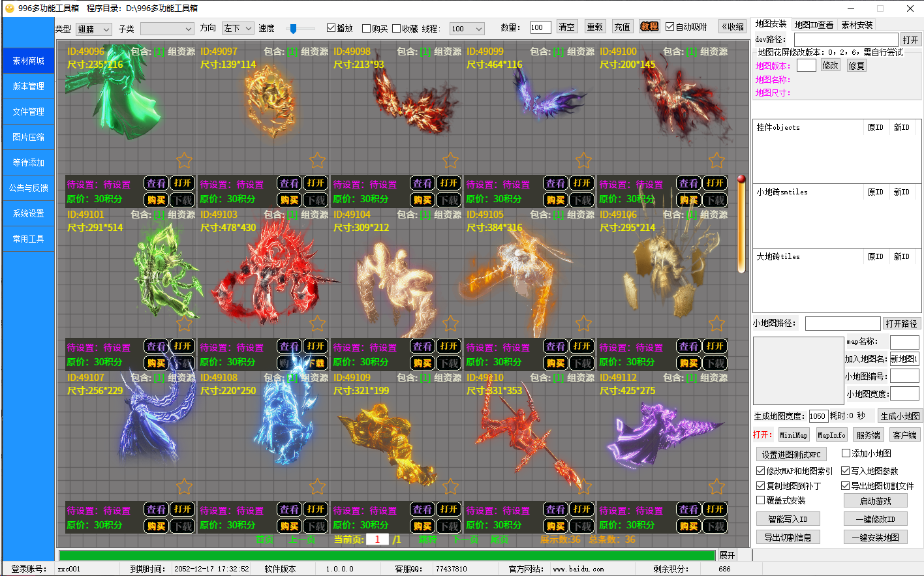
Task: Click the dev路径 input field
Action: 846,40
